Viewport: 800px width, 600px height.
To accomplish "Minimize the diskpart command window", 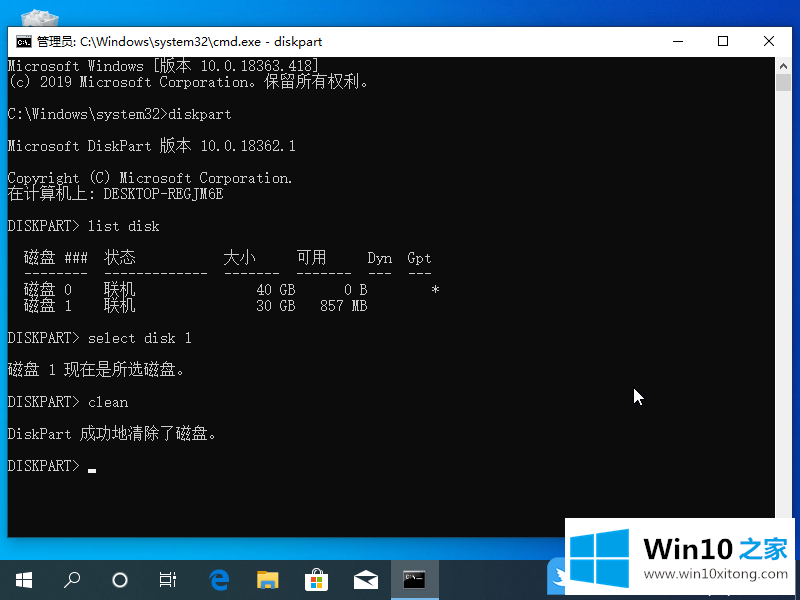I will point(678,41).
